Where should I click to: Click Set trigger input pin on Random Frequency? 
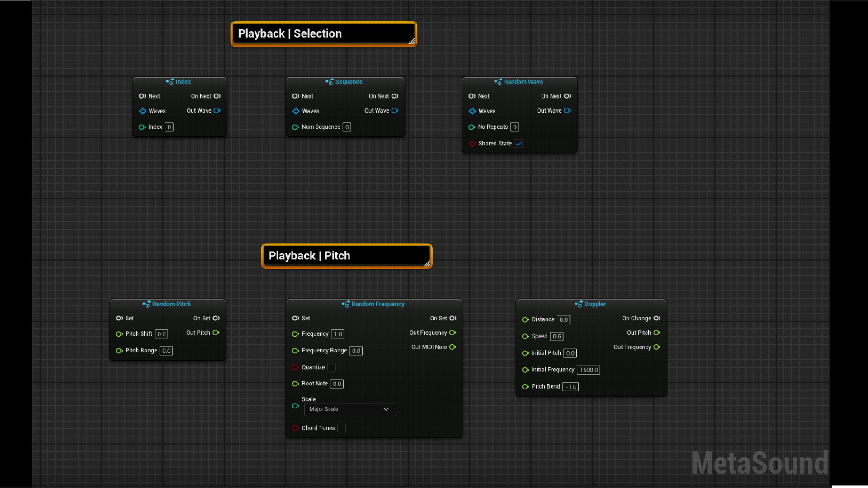296,319
